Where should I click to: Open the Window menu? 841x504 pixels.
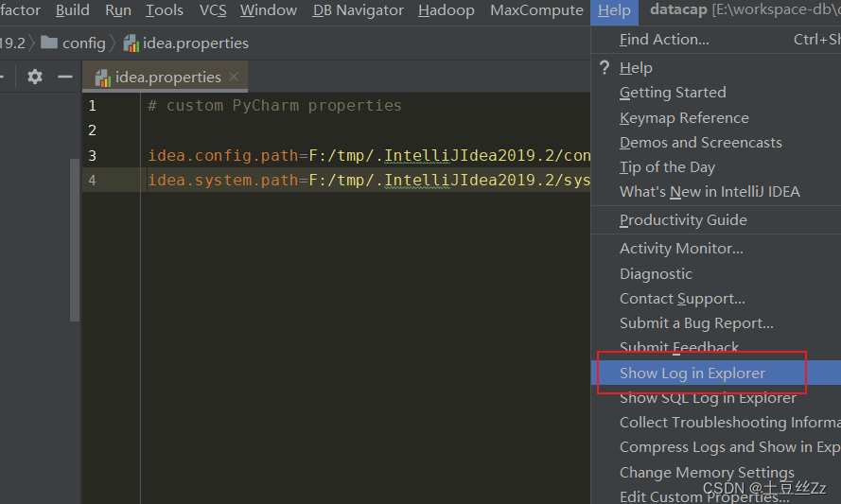click(268, 10)
